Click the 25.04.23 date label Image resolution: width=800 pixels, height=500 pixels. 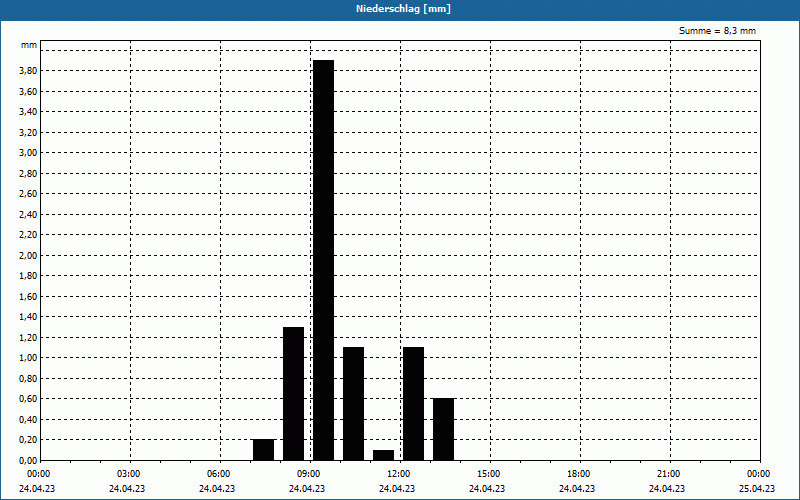click(x=757, y=489)
